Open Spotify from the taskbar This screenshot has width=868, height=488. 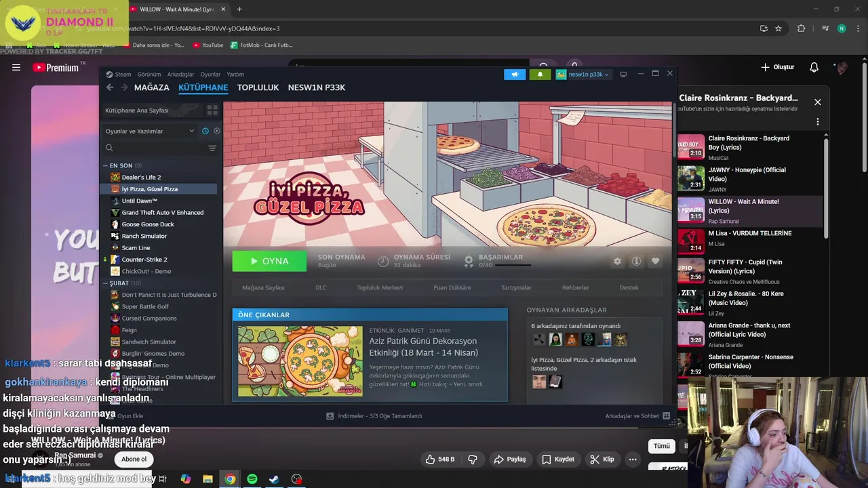tap(252, 479)
